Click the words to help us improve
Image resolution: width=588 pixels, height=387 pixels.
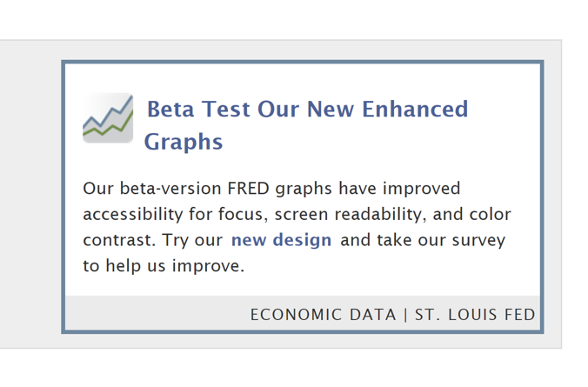pyautogui.click(x=164, y=265)
